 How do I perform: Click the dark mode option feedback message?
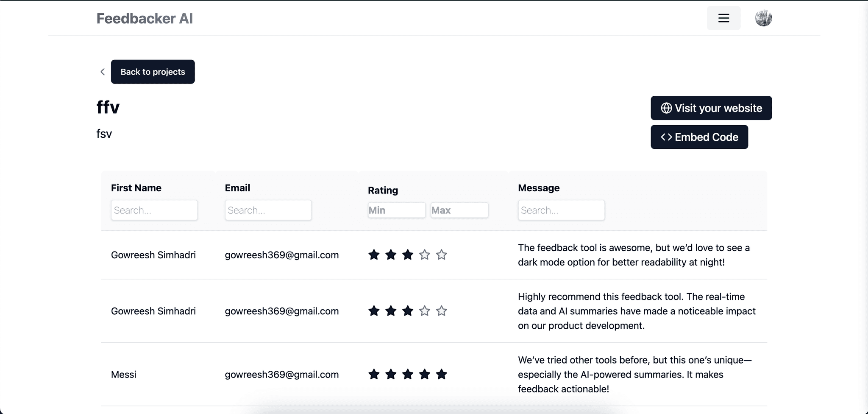point(634,255)
